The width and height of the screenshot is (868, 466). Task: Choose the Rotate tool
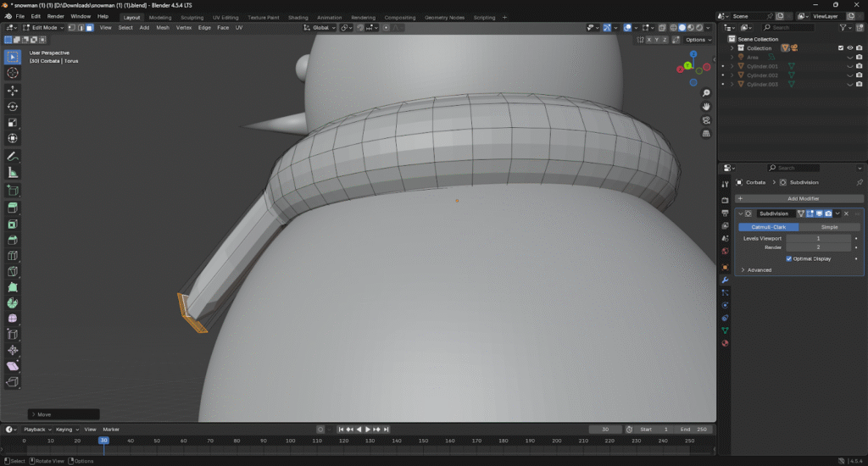pos(13,106)
